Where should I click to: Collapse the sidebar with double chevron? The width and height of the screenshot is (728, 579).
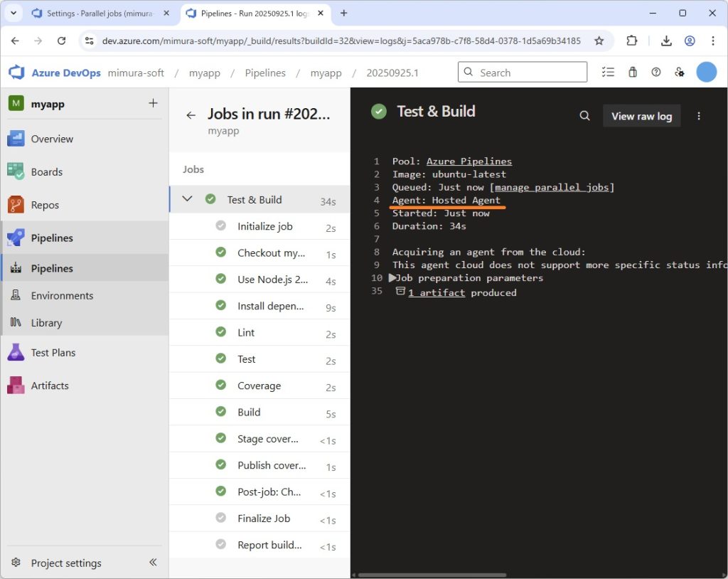coord(153,563)
